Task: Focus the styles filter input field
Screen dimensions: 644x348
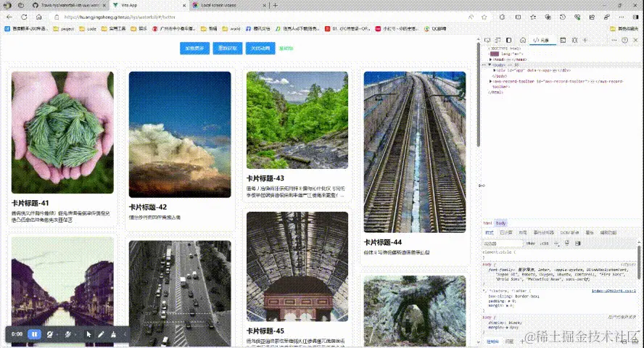Action: click(503, 244)
